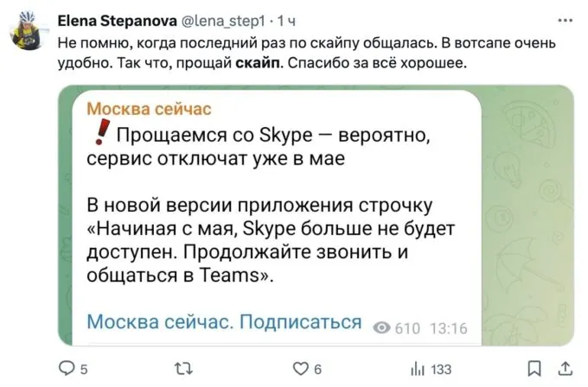Screen dimensions: 588x387
Task: Repost this tweet using the arrows icon
Action: pyautogui.click(x=182, y=369)
